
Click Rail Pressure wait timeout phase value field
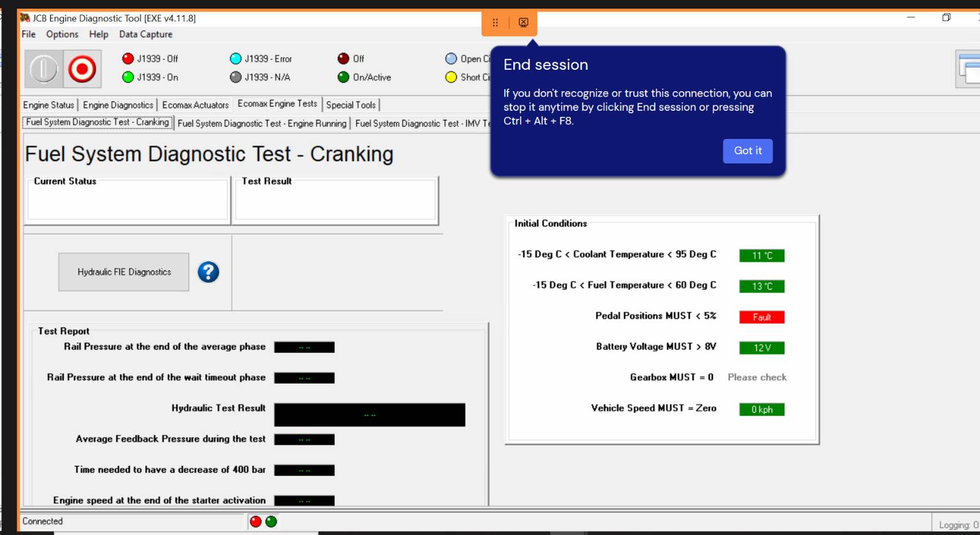pos(304,378)
